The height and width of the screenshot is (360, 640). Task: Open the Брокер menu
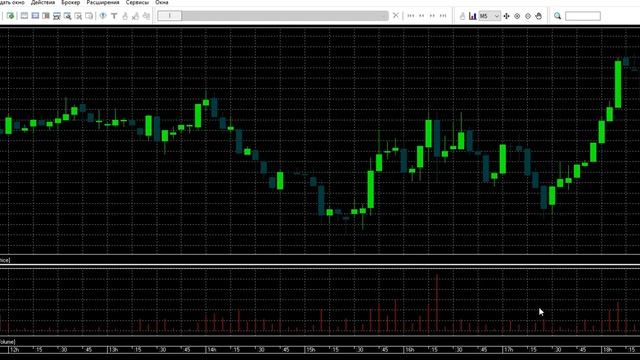click(71, 2)
